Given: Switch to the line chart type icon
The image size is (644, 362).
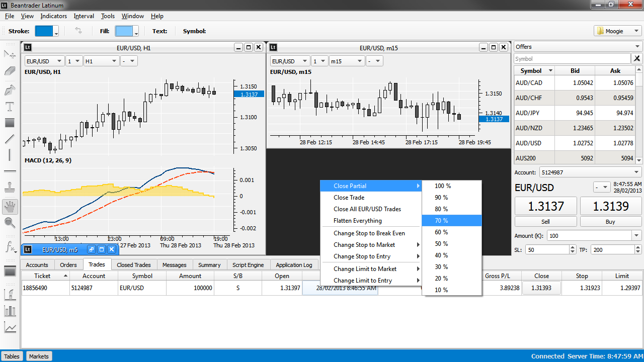Looking at the screenshot, I should 10,328.
